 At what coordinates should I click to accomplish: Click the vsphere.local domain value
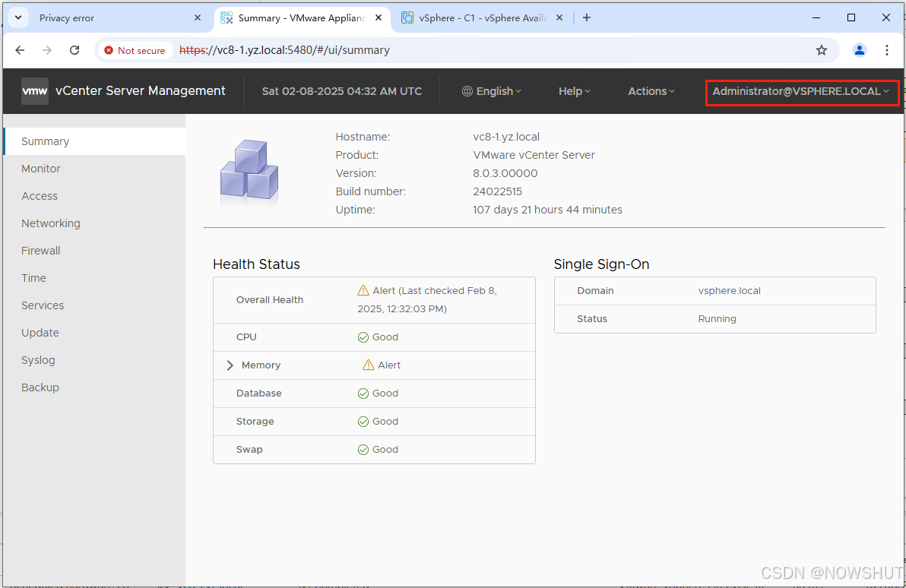click(729, 290)
